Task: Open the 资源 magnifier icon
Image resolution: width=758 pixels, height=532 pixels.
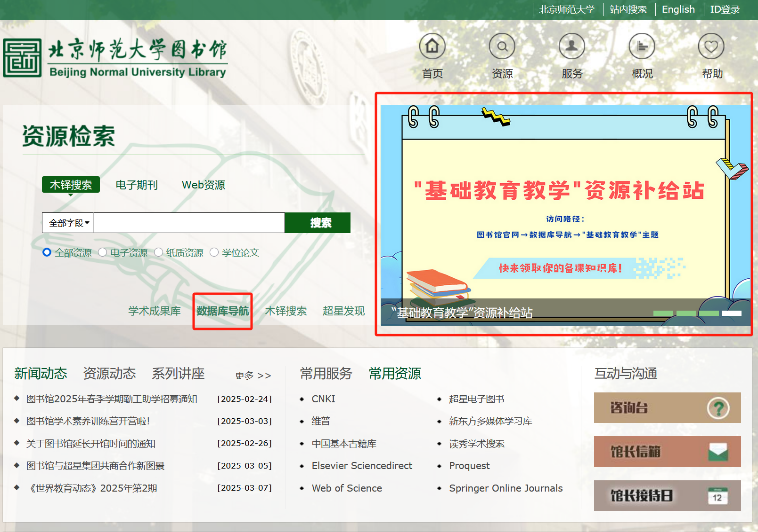Action: [x=502, y=46]
